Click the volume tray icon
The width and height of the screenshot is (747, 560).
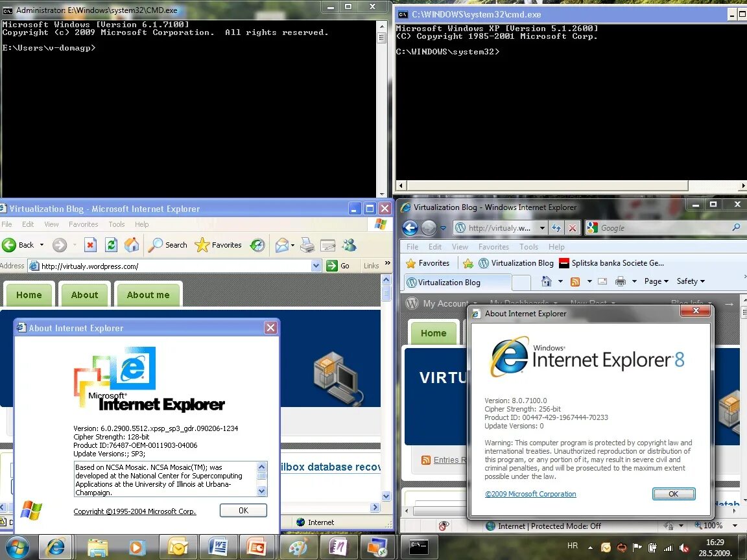685,548
